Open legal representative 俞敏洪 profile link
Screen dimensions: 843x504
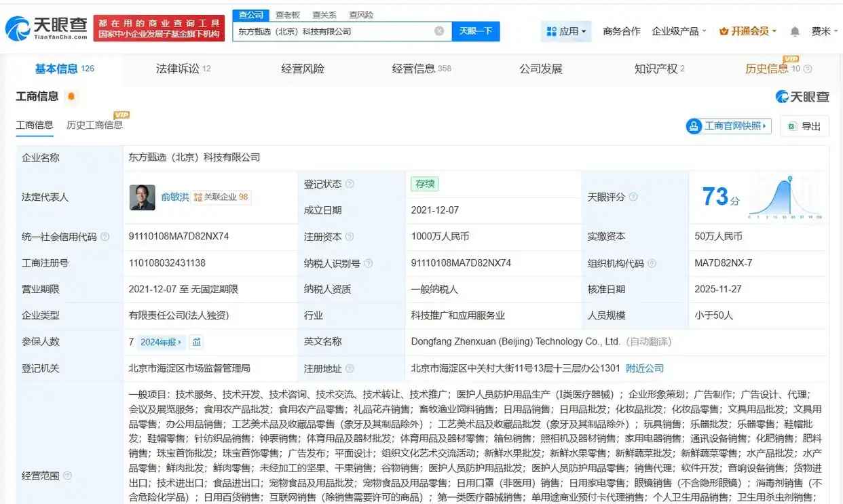point(176,197)
